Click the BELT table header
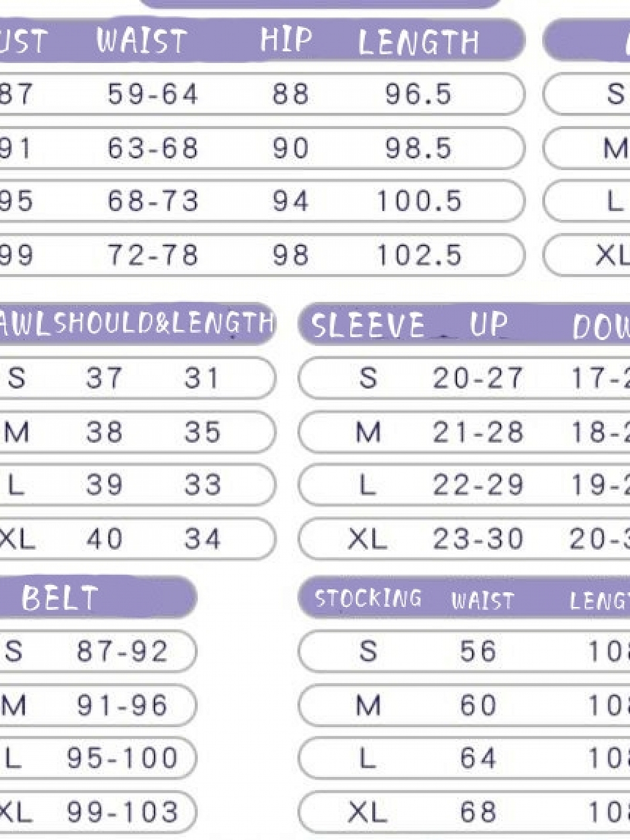This screenshot has height=840, width=630. [59, 597]
